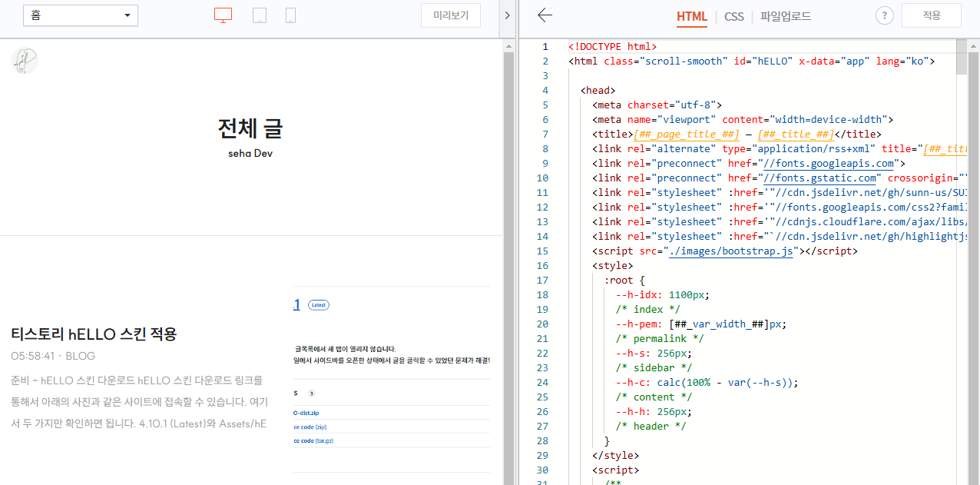
Task: Click the 적용 apply button
Action: [932, 15]
